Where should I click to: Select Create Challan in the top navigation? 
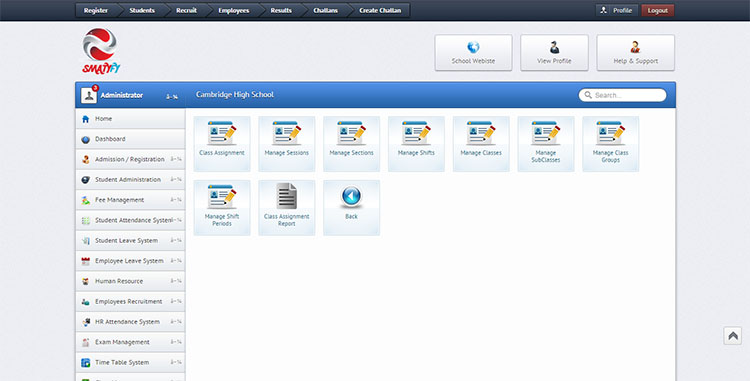(380, 11)
